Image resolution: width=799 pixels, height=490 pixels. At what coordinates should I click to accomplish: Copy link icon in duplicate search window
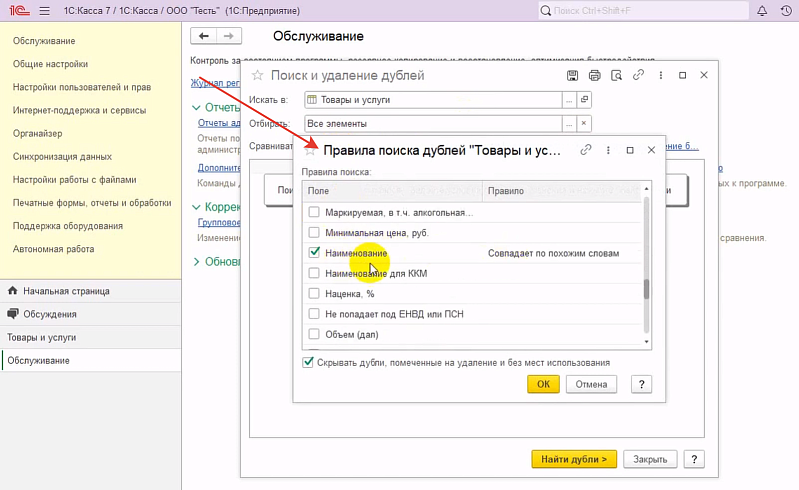pyautogui.click(x=638, y=75)
